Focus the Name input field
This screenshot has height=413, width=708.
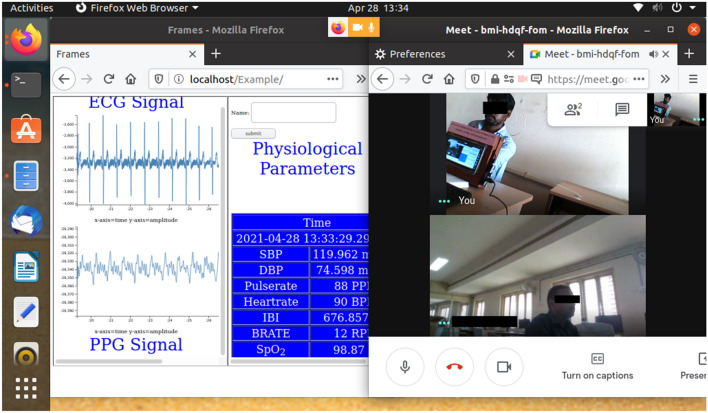(293, 113)
